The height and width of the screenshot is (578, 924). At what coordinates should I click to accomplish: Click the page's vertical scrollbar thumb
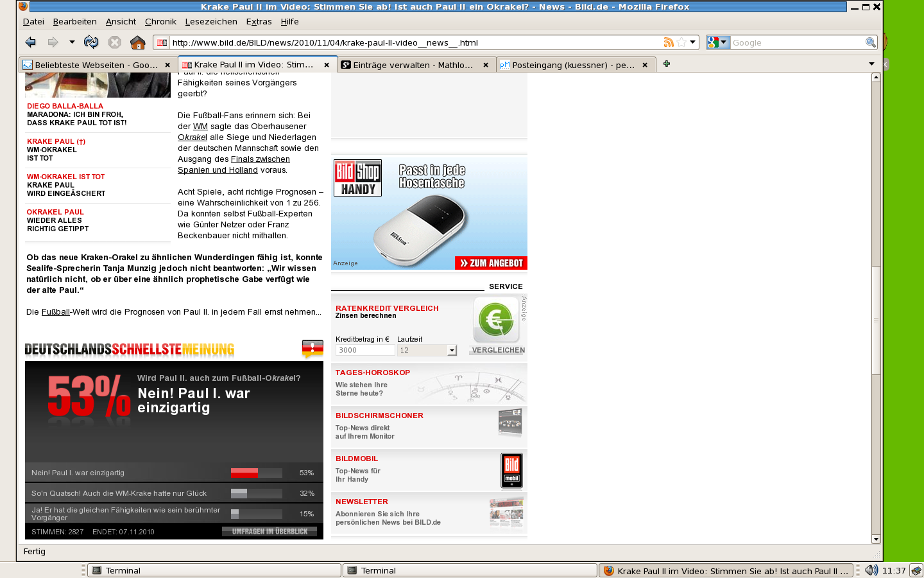click(876, 319)
